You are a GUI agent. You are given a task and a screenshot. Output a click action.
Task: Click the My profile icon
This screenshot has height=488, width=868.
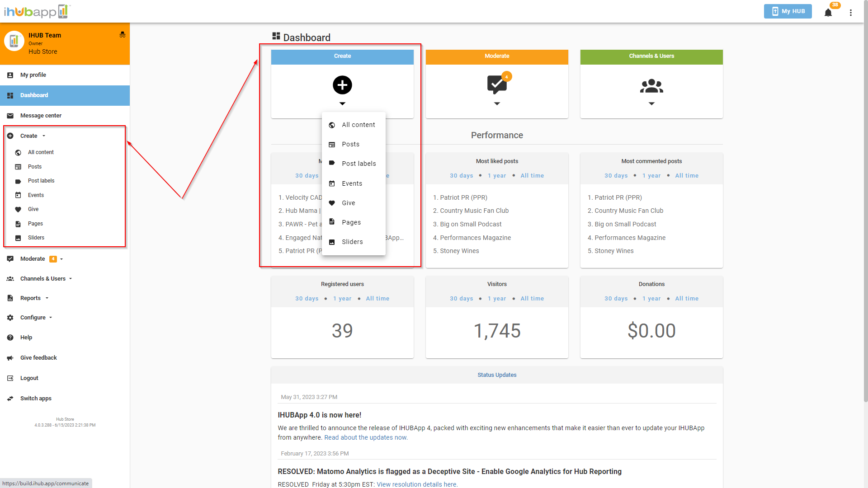coord(10,75)
